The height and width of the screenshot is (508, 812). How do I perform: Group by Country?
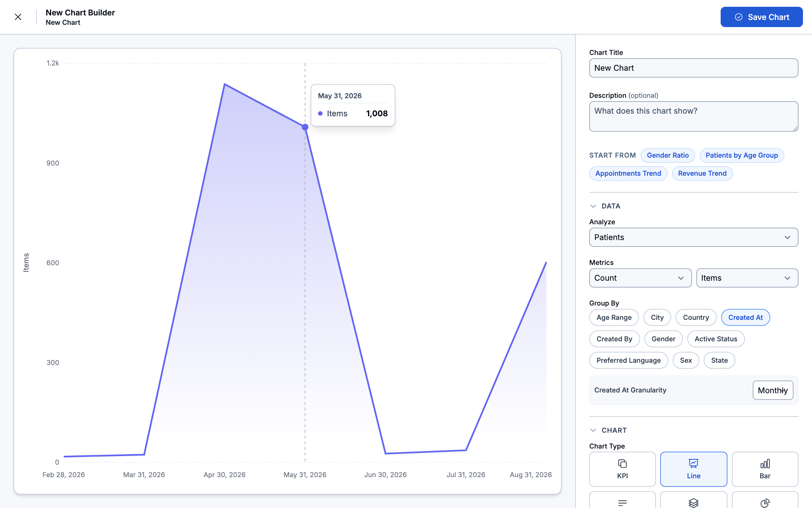click(696, 318)
